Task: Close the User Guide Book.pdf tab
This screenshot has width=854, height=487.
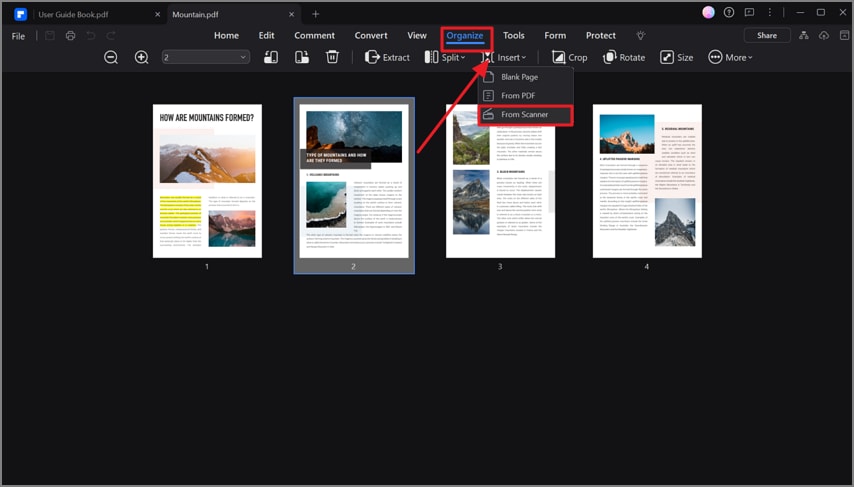Action: 157,15
